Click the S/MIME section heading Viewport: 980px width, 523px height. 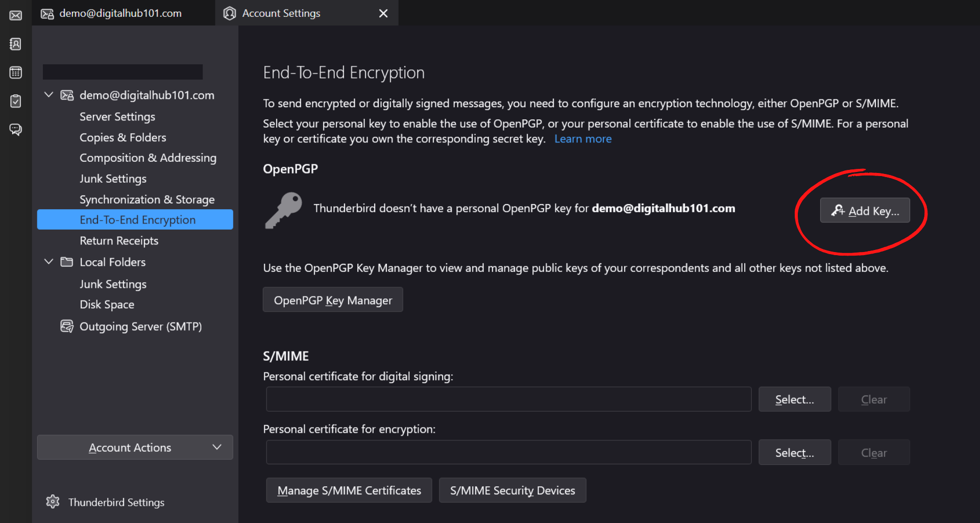click(x=286, y=356)
